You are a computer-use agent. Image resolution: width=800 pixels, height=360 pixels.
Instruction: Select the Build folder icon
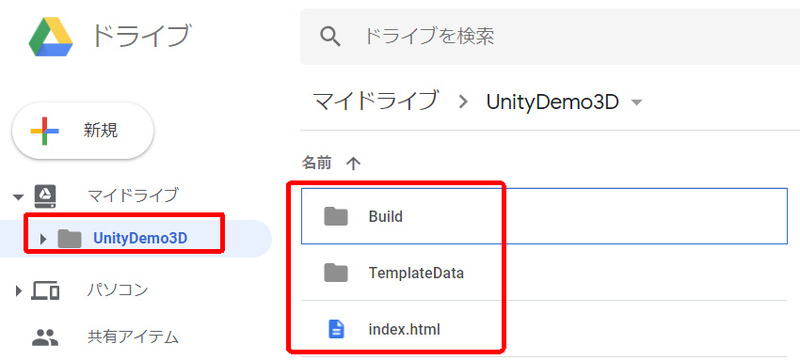pos(336,217)
